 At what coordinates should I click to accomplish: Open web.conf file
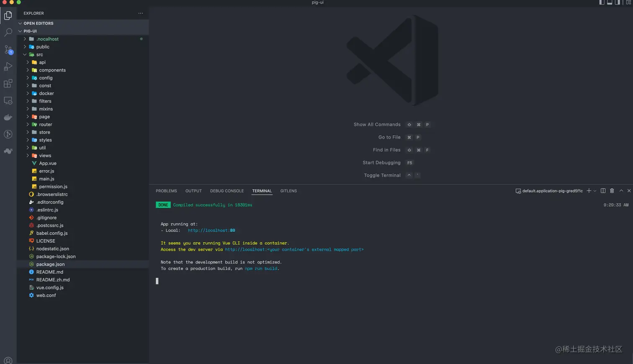click(x=83, y=295)
